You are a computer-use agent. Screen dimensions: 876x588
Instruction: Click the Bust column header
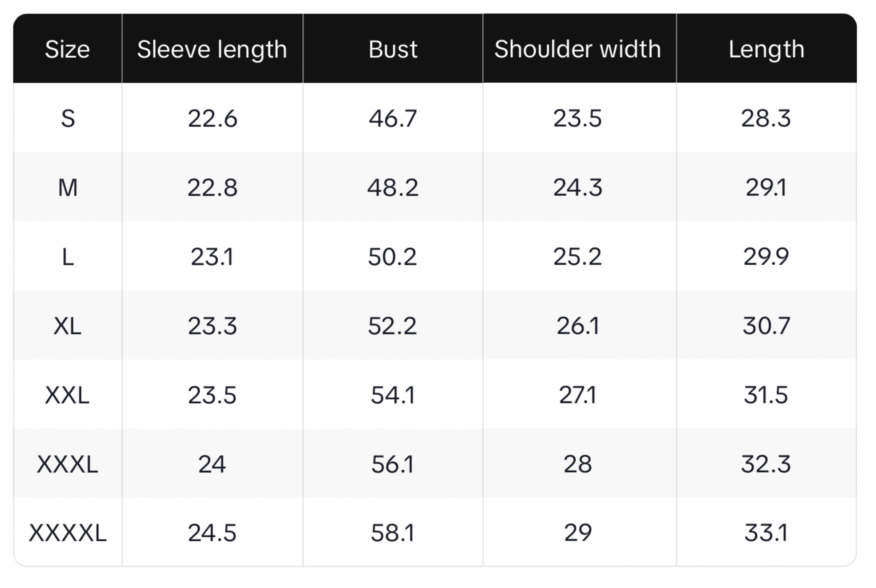click(393, 49)
